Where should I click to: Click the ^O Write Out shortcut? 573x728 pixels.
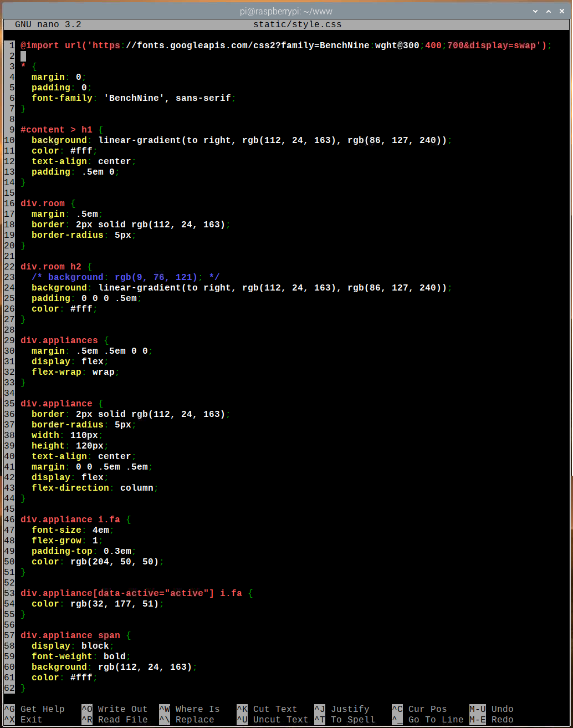pos(115,709)
